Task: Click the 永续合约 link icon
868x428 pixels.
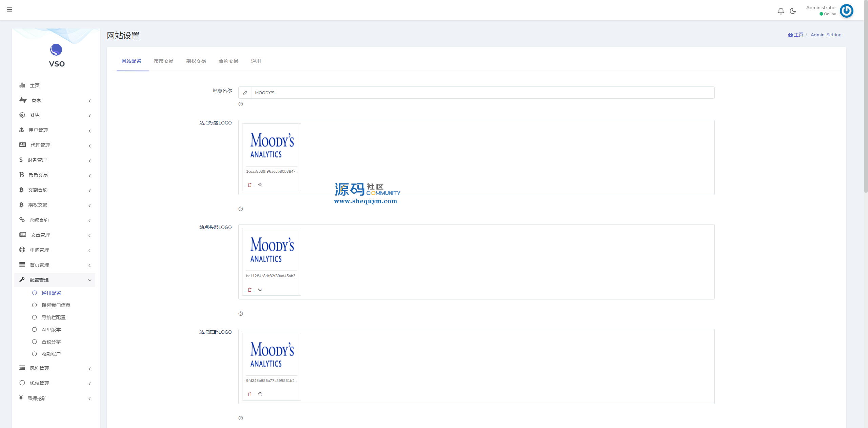Action: 22,220
